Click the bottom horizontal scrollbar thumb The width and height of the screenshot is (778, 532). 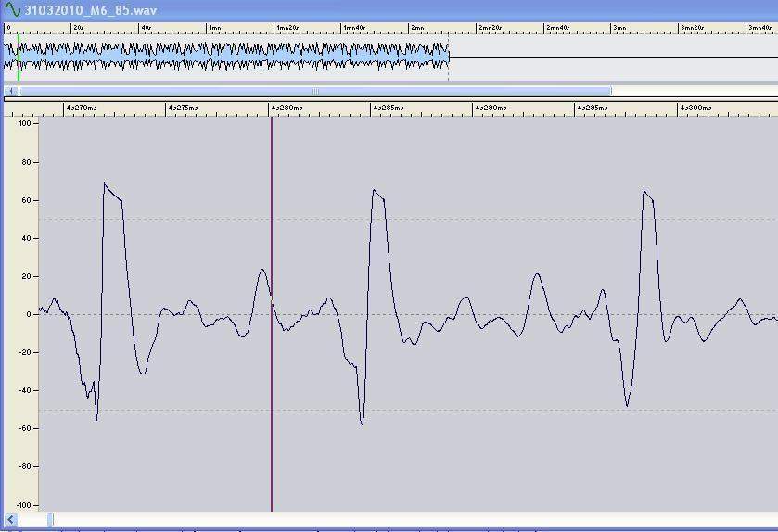coord(50,520)
